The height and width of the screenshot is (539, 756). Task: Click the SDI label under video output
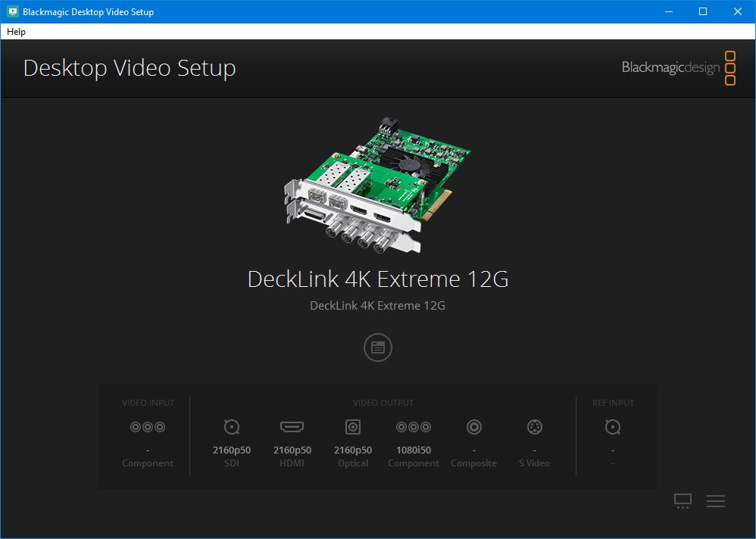click(x=232, y=463)
